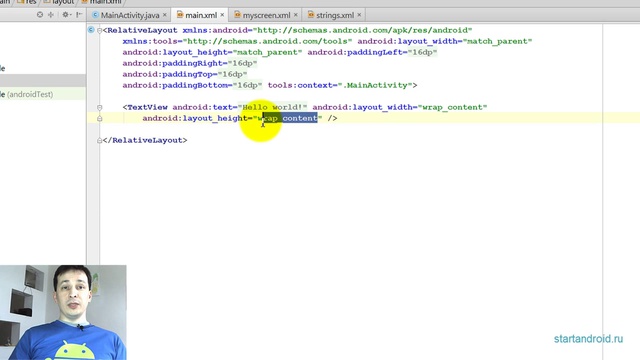640x360 pixels.
Task: Switch to the strings.xml tab
Action: pyautogui.click(x=335, y=15)
